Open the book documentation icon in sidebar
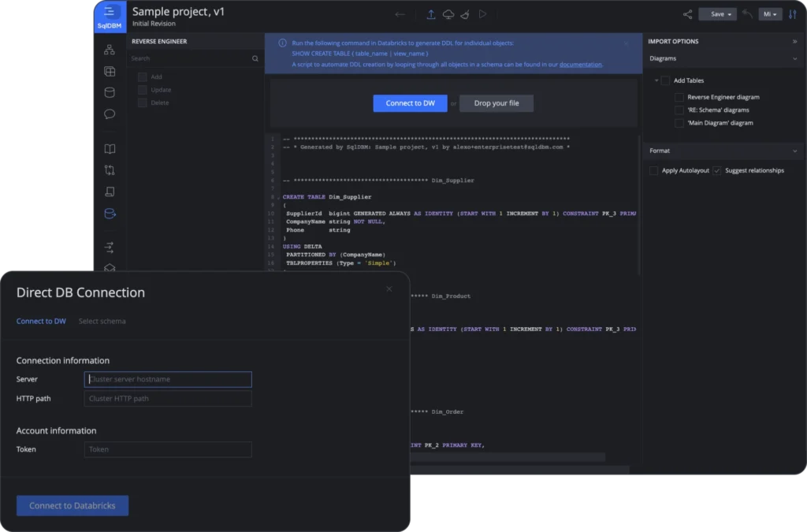Screen dimensions: 807x532 [x=110, y=149]
